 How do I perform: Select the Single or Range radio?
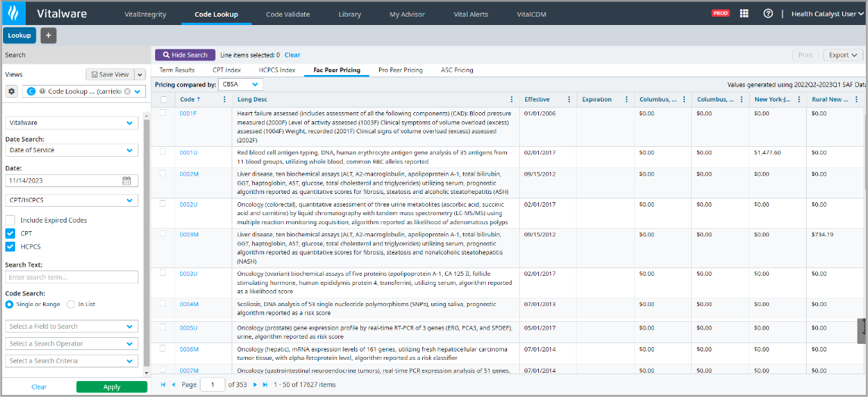pos(9,305)
